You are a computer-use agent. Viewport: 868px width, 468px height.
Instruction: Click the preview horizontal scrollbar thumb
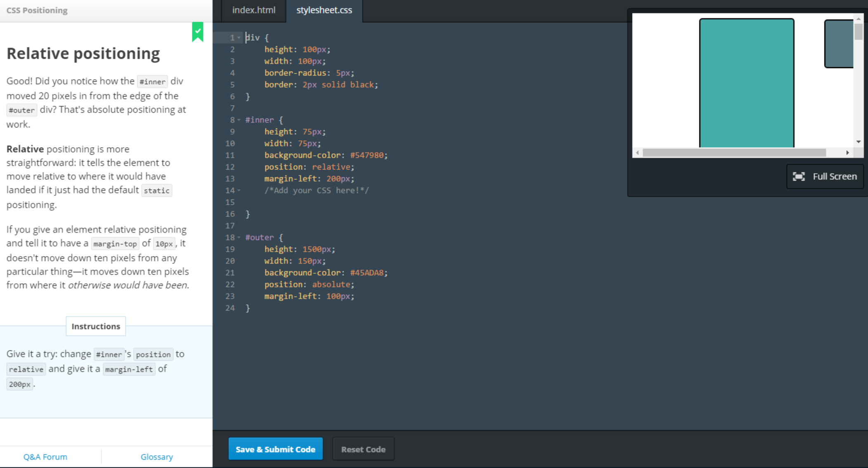[734, 153]
